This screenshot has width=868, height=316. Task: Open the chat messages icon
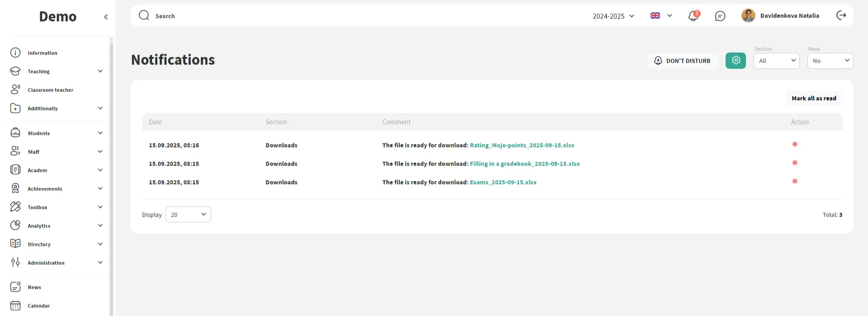720,16
